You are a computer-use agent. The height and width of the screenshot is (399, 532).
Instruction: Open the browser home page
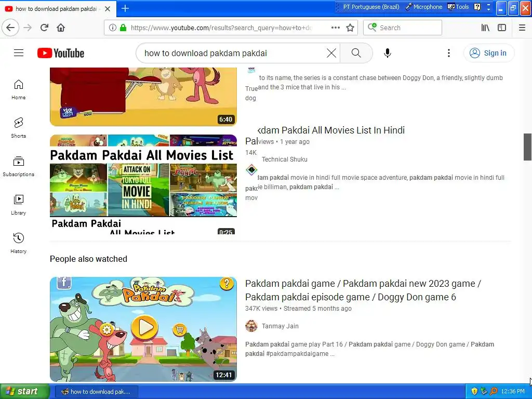[x=61, y=28]
